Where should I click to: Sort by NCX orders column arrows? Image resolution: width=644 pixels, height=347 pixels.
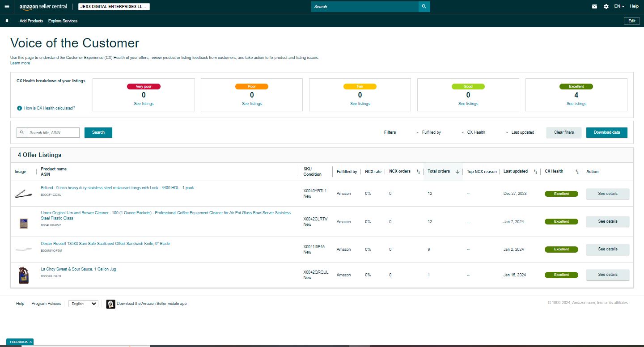tap(418, 172)
